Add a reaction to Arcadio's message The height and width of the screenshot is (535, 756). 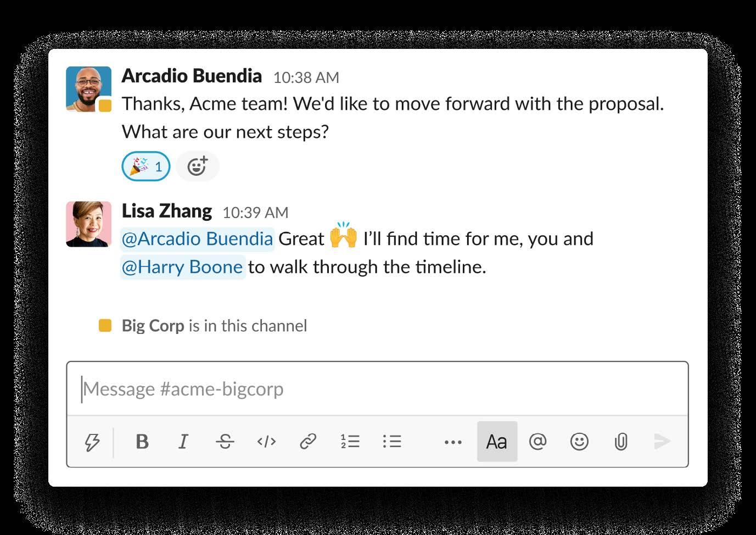click(x=197, y=166)
